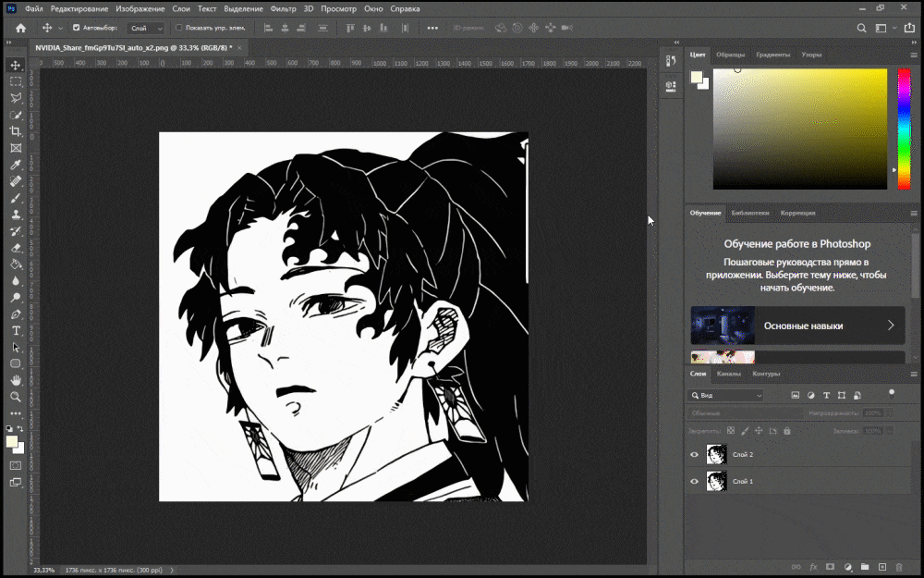
Task: Create a new layer with plus icon
Action: coord(882,567)
